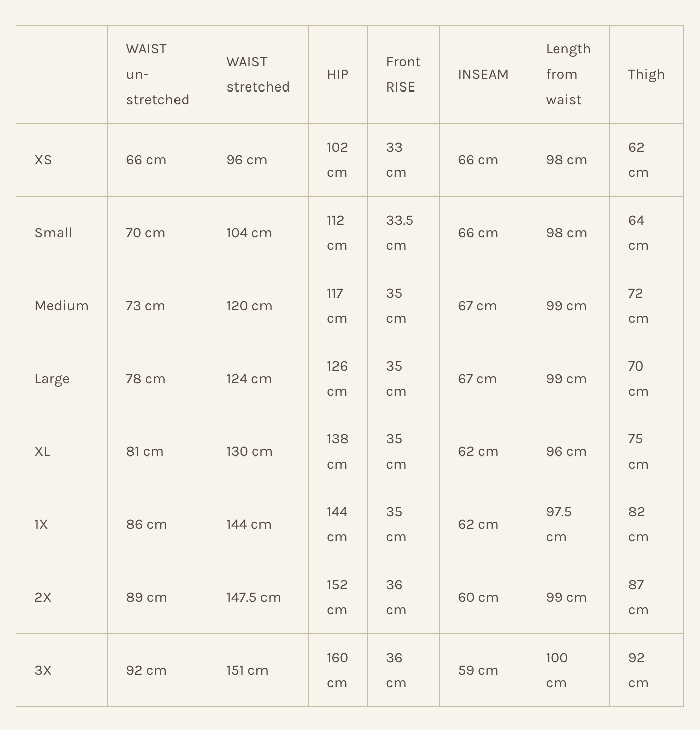Click the 97.5 cm length cell

tap(559, 524)
